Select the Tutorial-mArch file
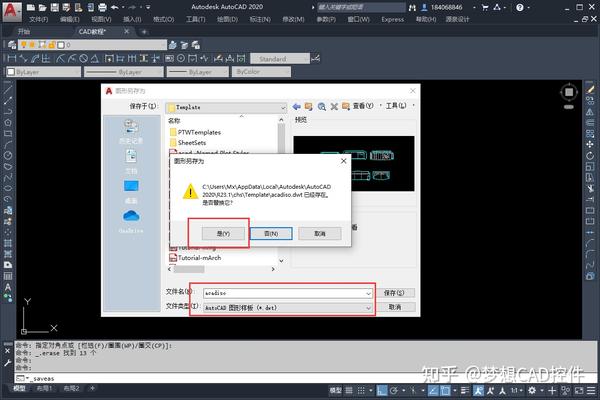 pos(195,258)
